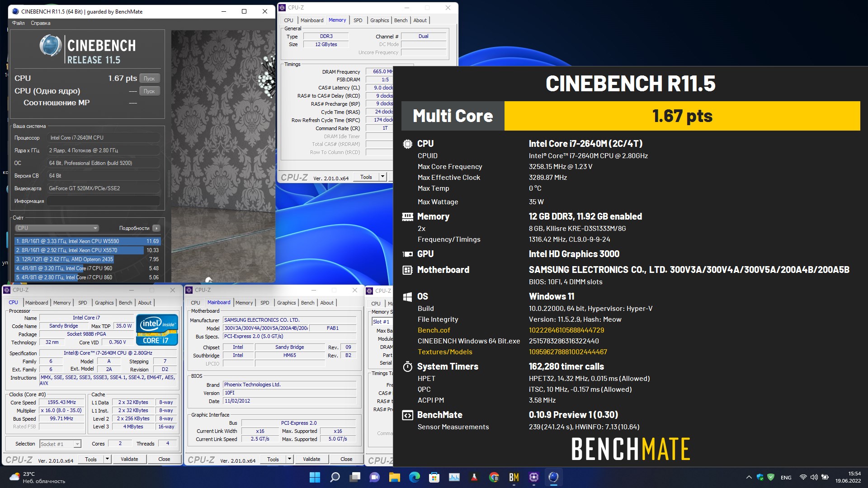
Task: Open Chrome from the taskbar
Action: [x=494, y=477]
